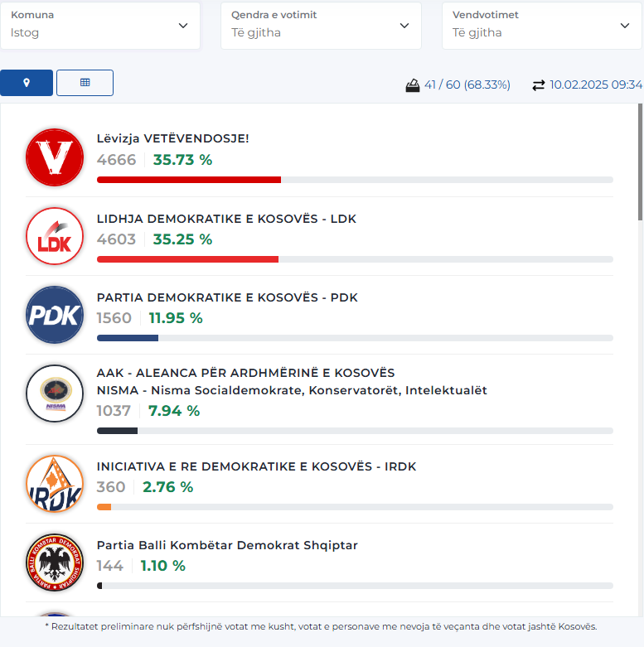Click the 35.25 % percentage

click(x=182, y=239)
